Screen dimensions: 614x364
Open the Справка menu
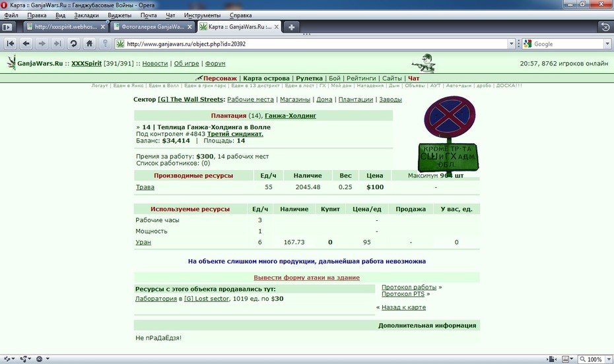(240, 15)
